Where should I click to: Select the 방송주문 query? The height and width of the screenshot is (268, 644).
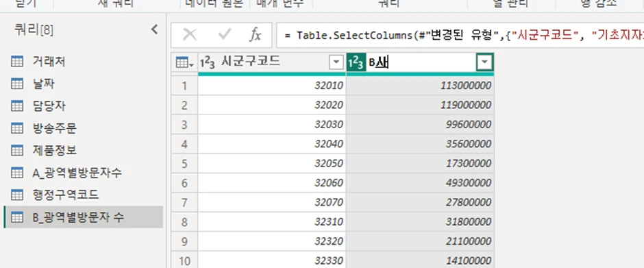tap(84, 129)
